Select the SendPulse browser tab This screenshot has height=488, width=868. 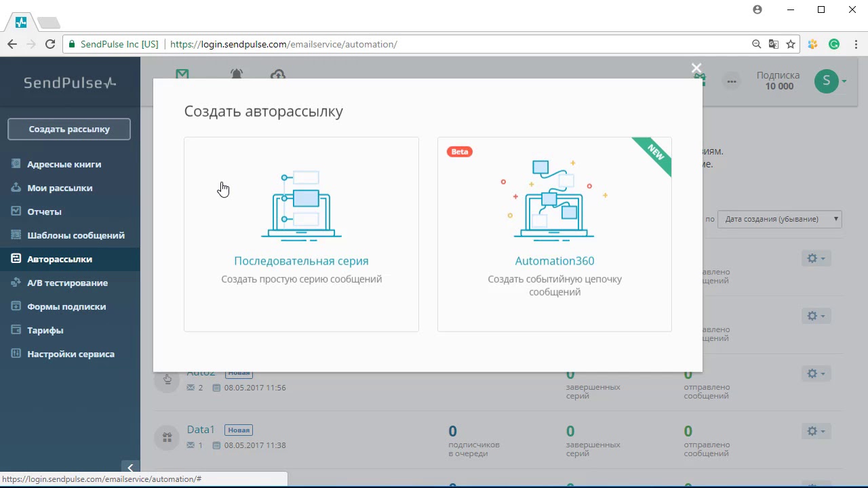(x=21, y=22)
